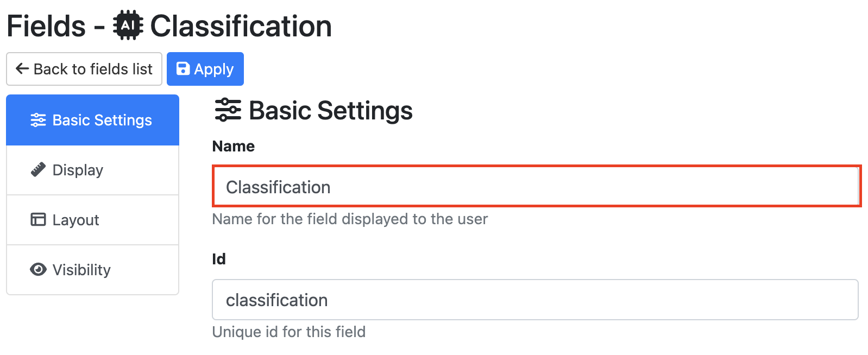Click the eye icon beside Visibility
The image size is (868, 355).
coord(38,269)
